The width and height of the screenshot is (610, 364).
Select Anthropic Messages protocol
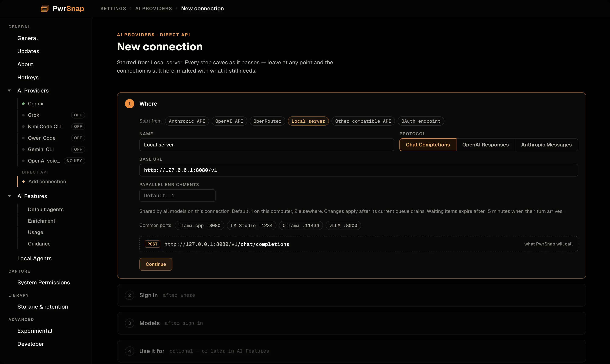[x=546, y=145]
